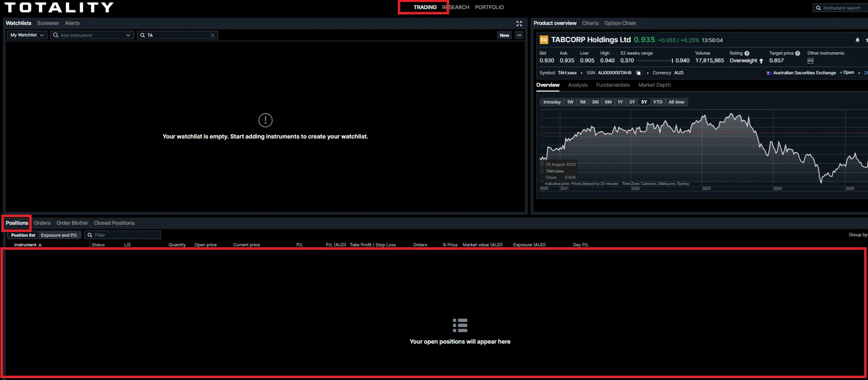Switch to the Fundamentals sub-tab
The height and width of the screenshot is (380, 868).
click(x=613, y=85)
